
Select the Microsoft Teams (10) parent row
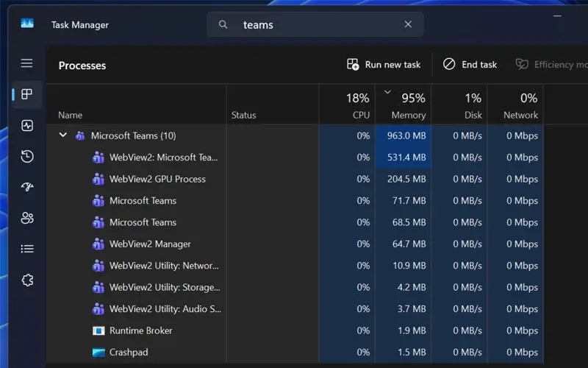[x=295, y=135]
